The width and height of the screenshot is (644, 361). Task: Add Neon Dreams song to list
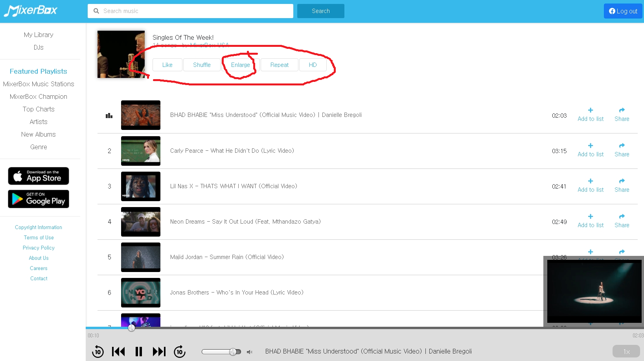(x=591, y=221)
